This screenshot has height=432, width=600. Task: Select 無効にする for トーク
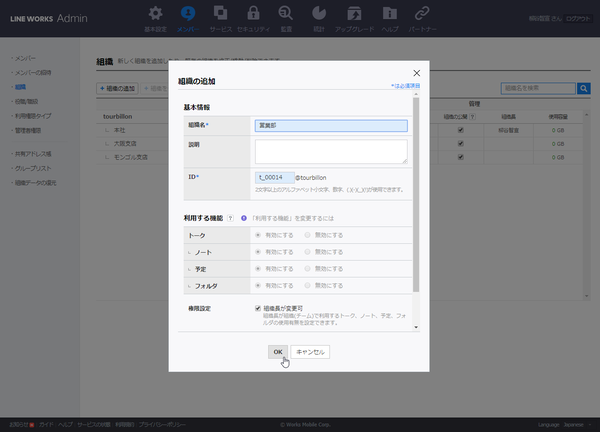(x=307, y=234)
